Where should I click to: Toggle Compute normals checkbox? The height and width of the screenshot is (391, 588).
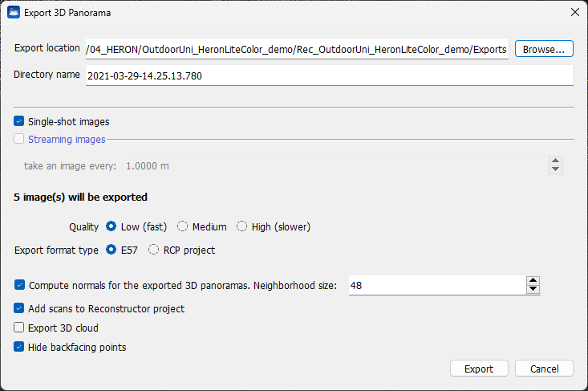pos(19,285)
